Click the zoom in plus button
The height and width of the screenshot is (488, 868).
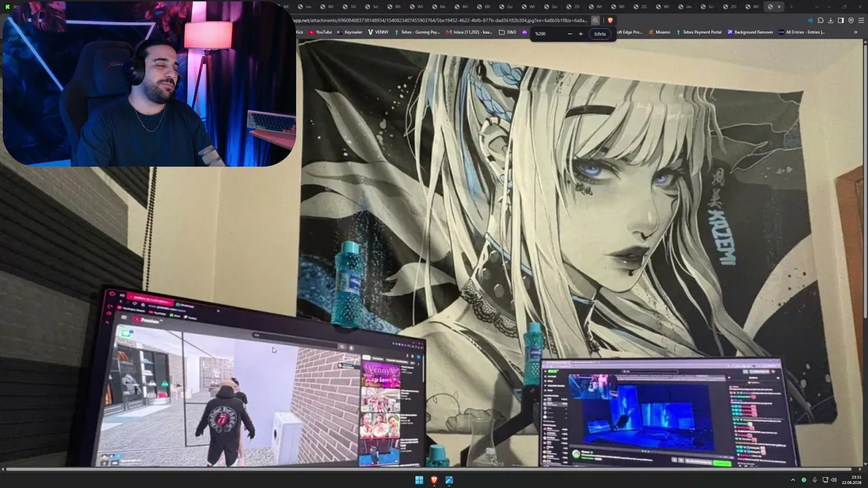(580, 34)
